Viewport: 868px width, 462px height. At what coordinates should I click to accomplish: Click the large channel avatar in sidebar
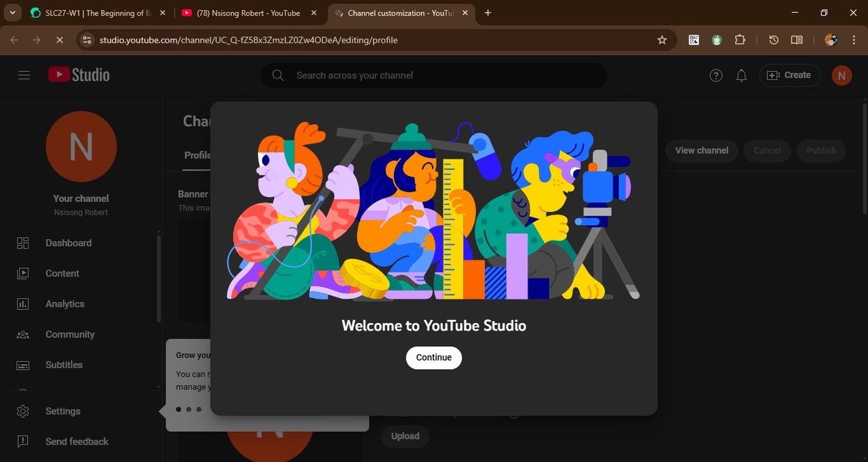(81, 146)
